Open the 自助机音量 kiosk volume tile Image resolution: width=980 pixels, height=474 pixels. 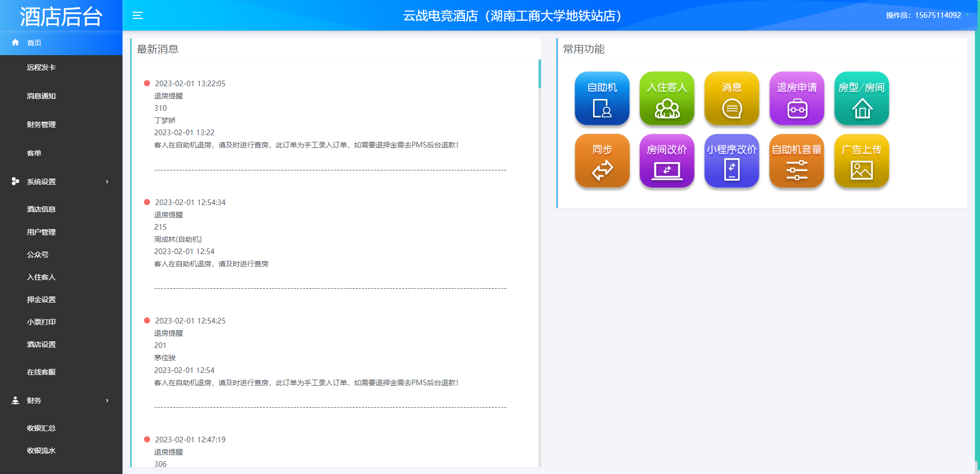click(797, 161)
